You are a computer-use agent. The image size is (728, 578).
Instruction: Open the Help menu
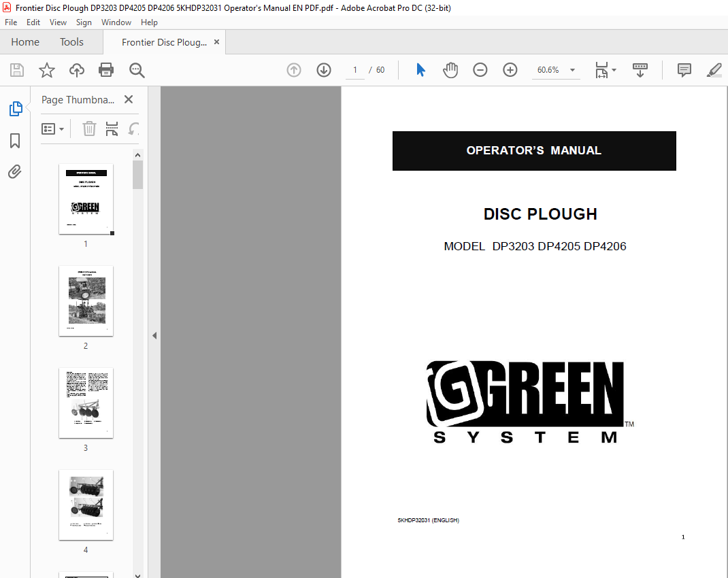coord(149,22)
